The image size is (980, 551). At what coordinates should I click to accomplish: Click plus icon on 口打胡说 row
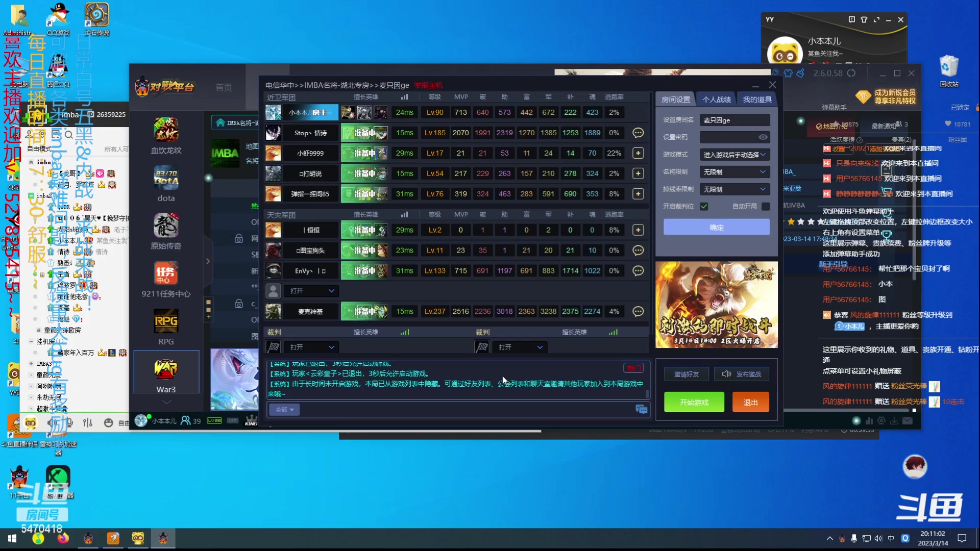pyautogui.click(x=638, y=173)
